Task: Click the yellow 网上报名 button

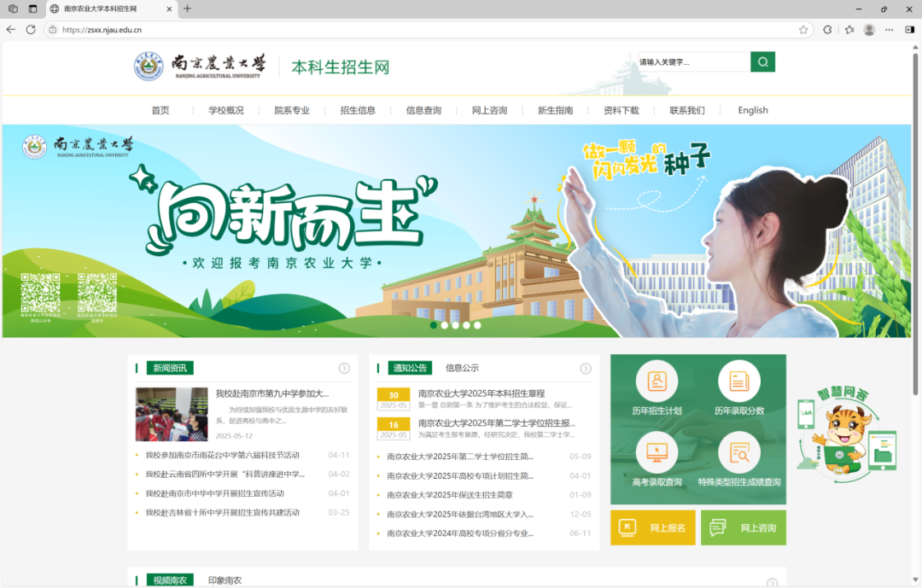Action: click(x=653, y=527)
